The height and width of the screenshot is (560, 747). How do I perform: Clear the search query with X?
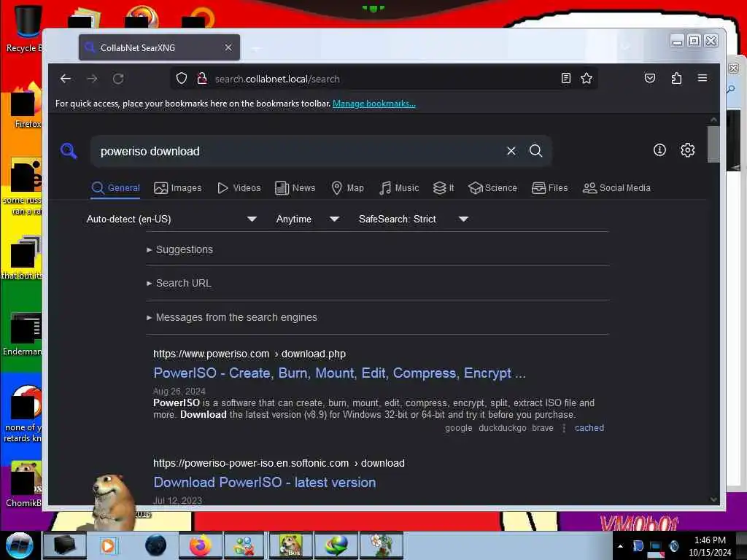(x=511, y=151)
